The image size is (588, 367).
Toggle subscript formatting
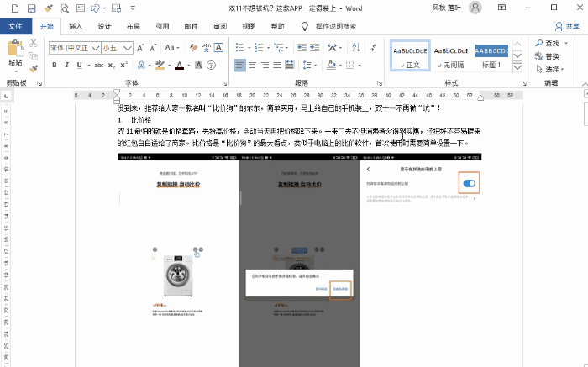tap(112, 65)
